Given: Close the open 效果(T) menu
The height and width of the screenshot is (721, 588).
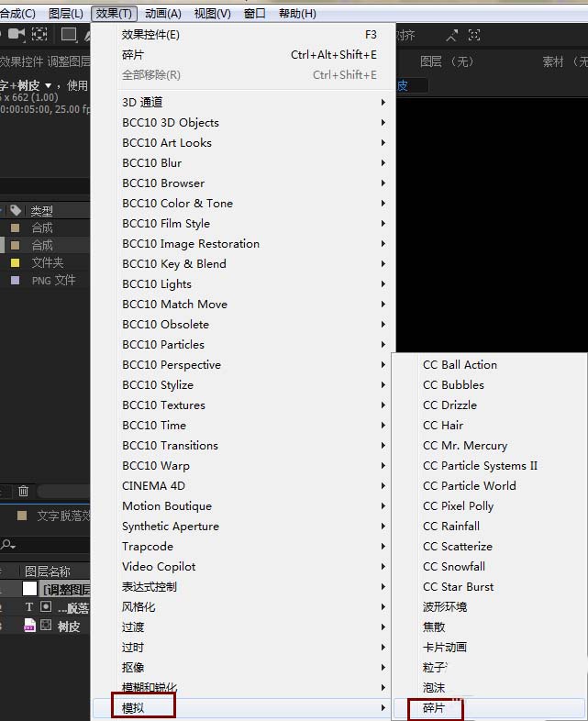Looking at the screenshot, I should [114, 14].
